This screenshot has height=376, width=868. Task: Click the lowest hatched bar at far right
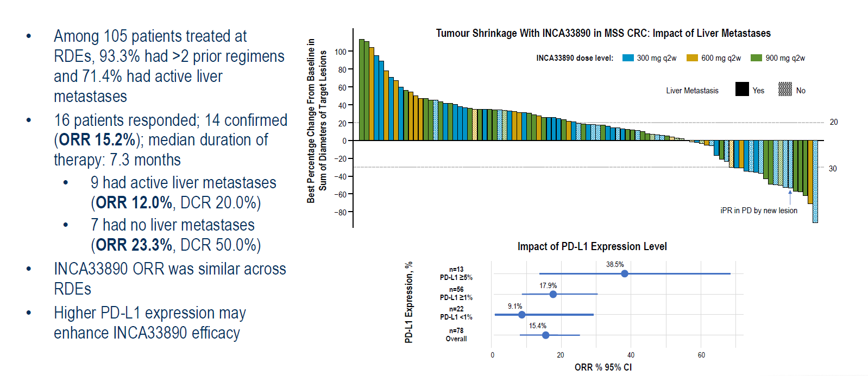tap(815, 181)
